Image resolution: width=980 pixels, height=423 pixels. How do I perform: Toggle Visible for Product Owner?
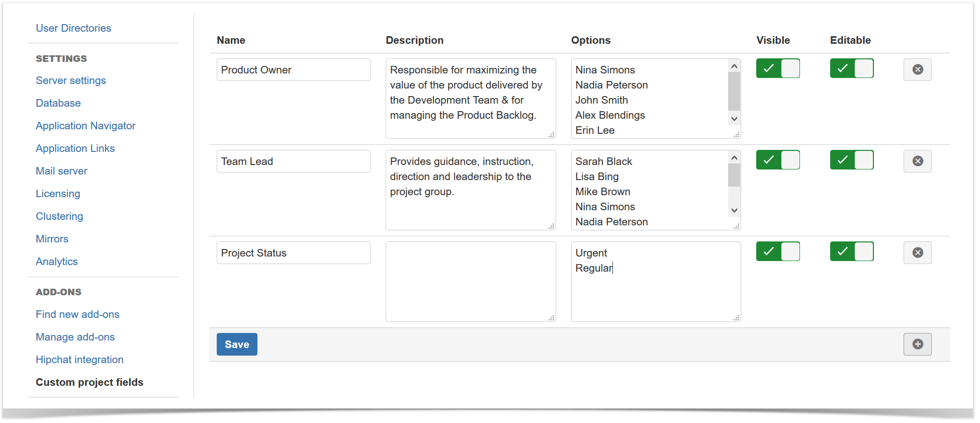pos(778,68)
